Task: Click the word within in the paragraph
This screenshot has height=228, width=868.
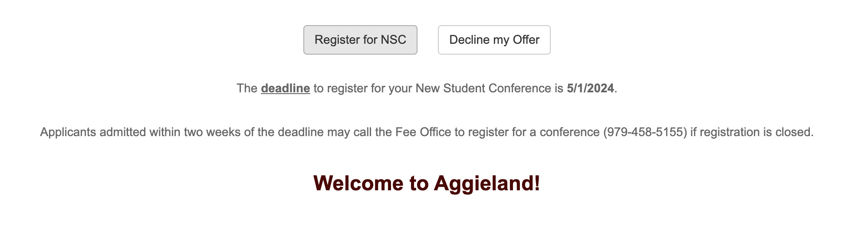Action: click(x=165, y=132)
